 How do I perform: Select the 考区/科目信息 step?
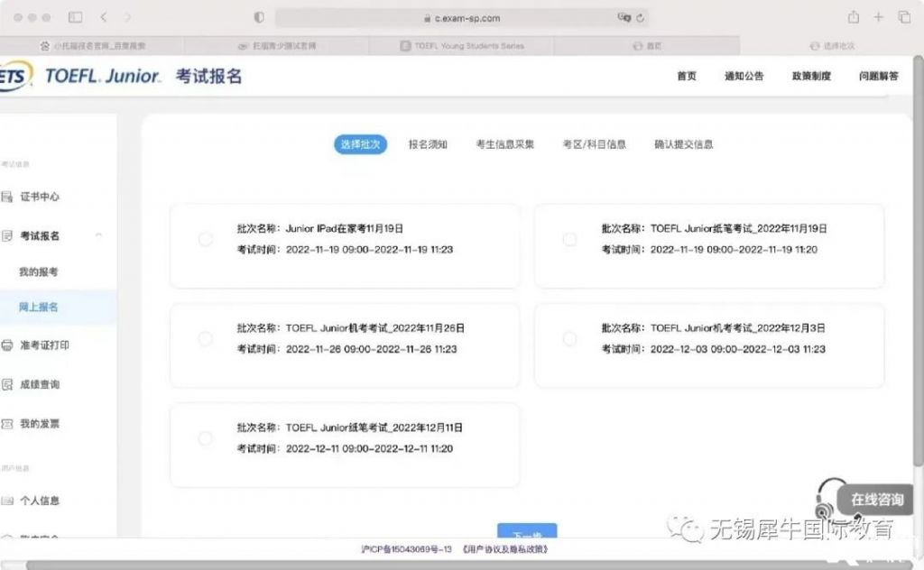click(594, 144)
